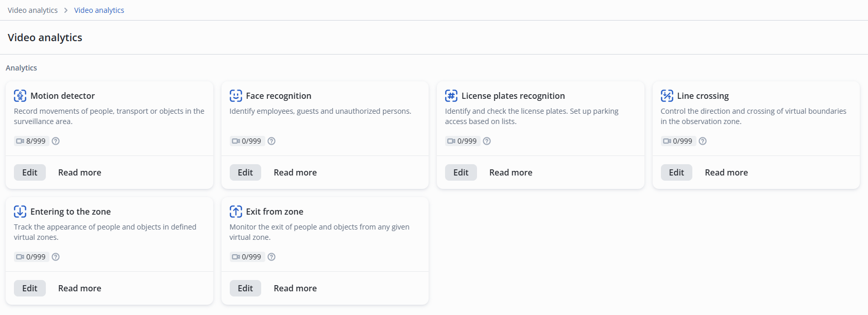Click the License plates recognition hash icon
The image size is (868, 315).
pos(451,96)
